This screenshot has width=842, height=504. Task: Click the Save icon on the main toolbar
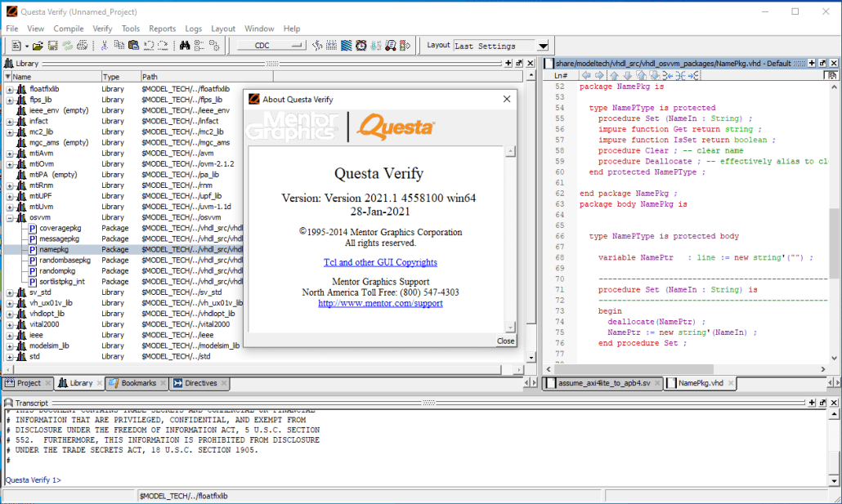point(52,46)
